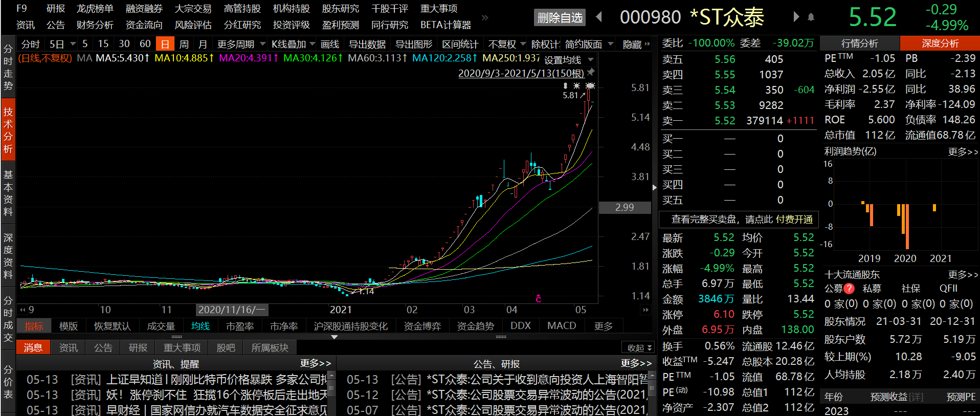Open 更多 at the end of the indicator bar

point(603,326)
